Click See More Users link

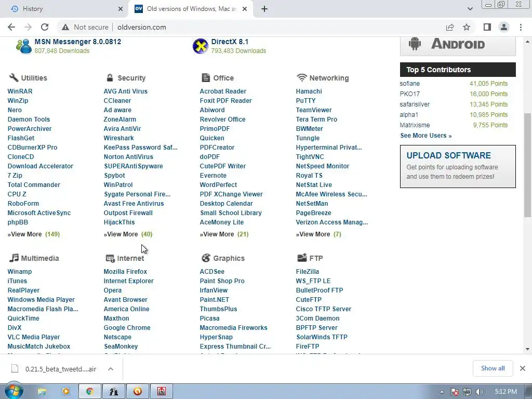tap(426, 136)
